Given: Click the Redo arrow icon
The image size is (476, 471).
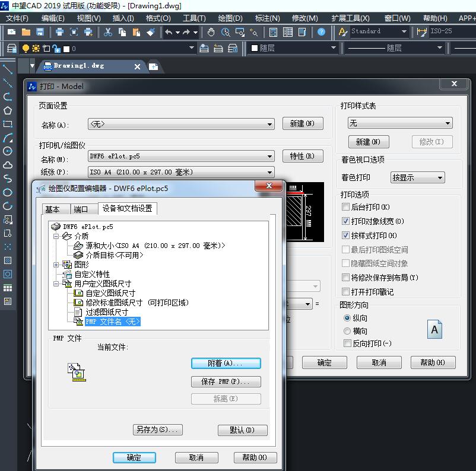Looking at the screenshot, I should [186, 31].
